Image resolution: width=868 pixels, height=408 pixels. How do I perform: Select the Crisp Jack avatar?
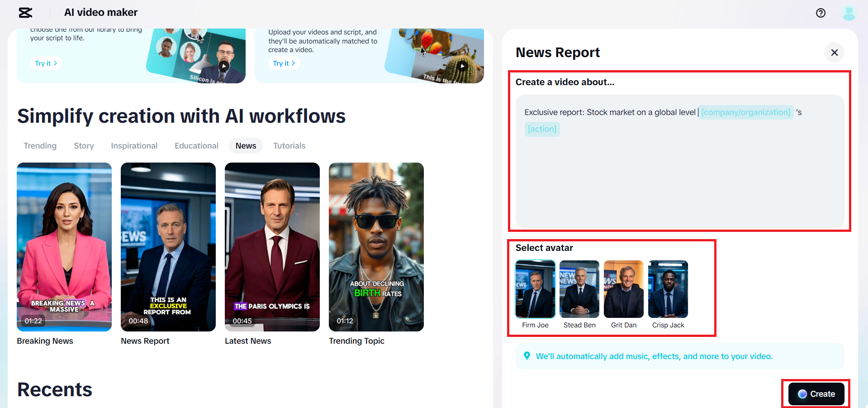pos(668,289)
